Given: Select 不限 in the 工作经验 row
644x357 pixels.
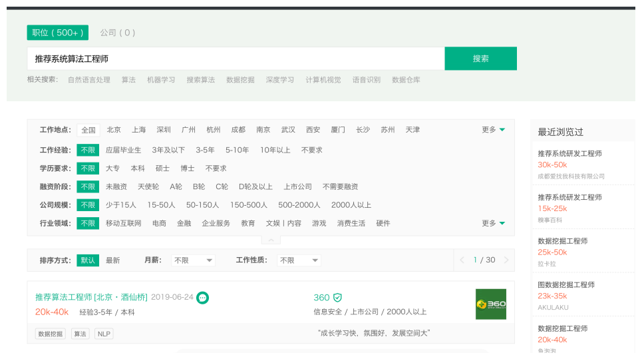Looking at the screenshot, I should point(88,150).
